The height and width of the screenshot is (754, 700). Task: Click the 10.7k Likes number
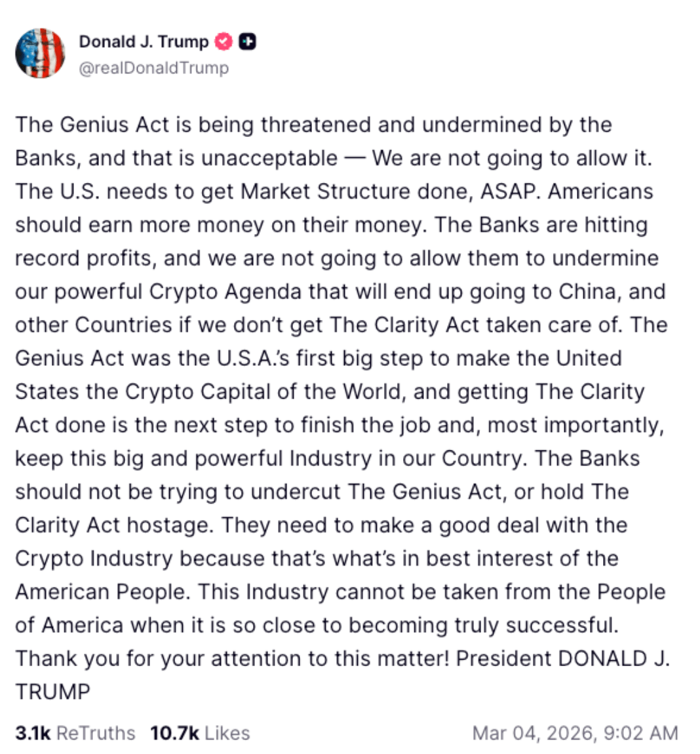click(174, 733)
